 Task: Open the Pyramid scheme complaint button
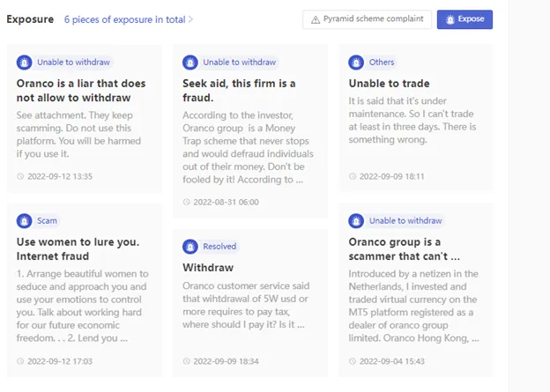(x=367, y=19)
